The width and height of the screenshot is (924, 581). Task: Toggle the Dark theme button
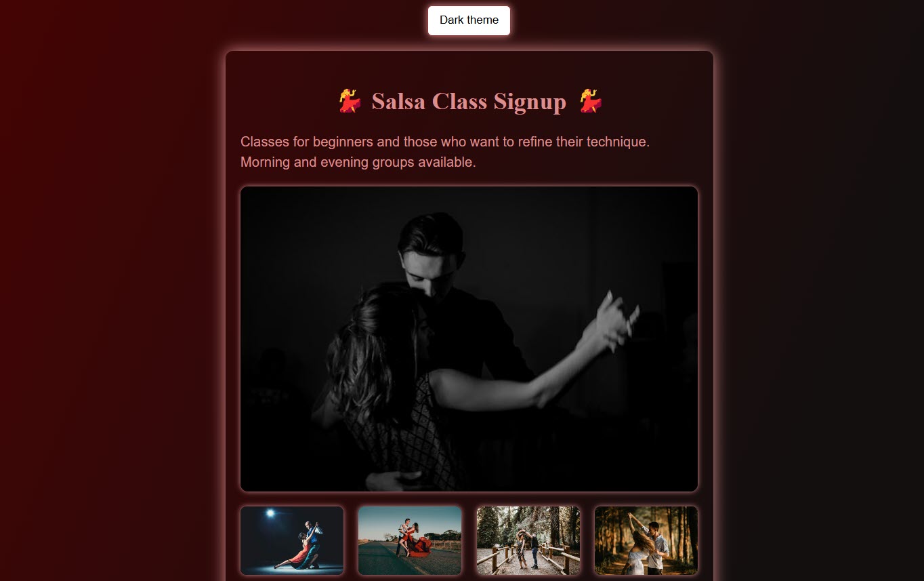[469, 20]
